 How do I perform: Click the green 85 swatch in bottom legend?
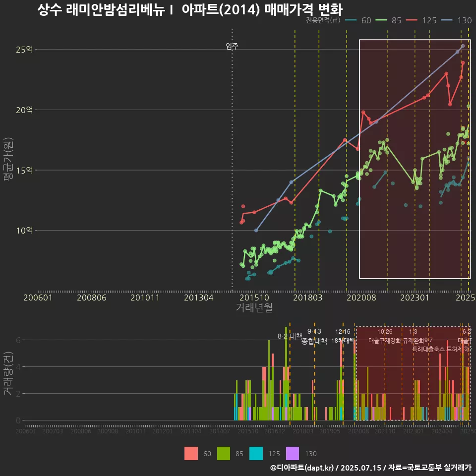point(224,454)
